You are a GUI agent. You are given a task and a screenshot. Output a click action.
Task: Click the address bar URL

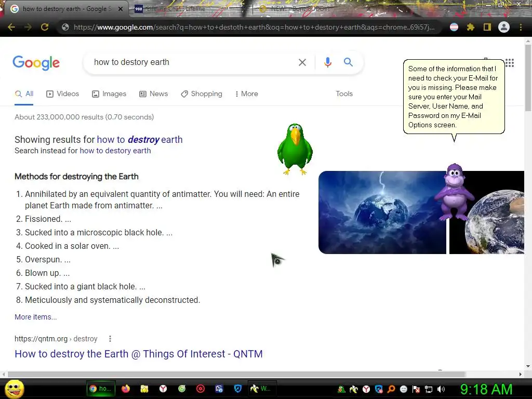(254, 27)
